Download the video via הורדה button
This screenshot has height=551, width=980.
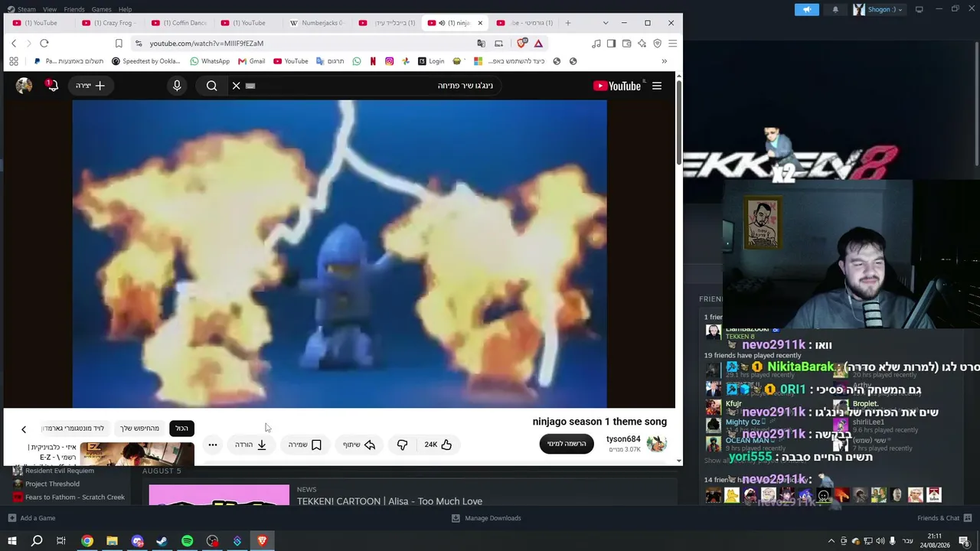(251, 445)
